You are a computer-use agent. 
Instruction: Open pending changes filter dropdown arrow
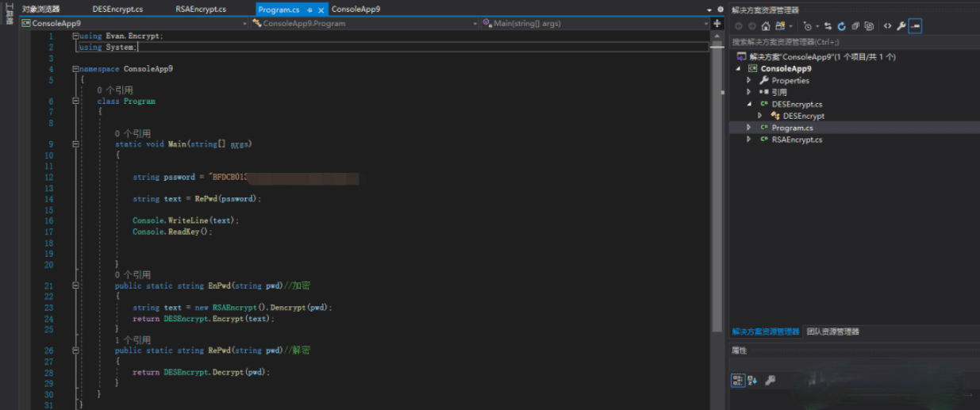(x=817, y=26)
